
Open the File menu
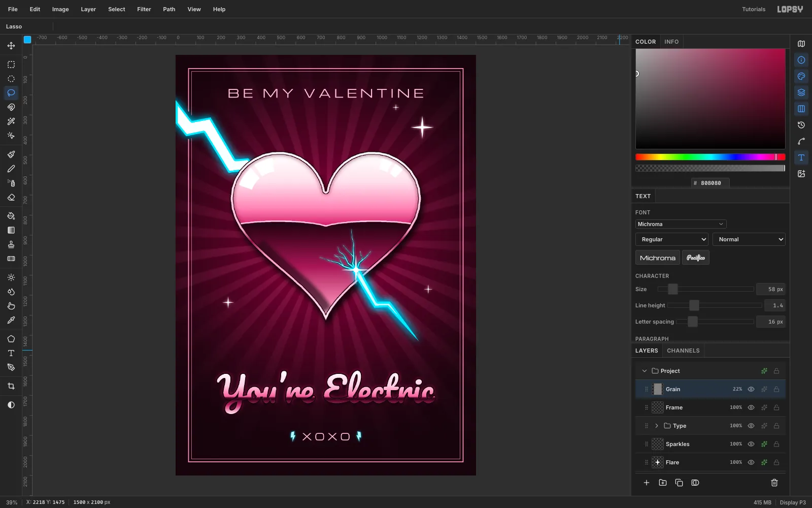pyautogui.click(x=13, y=9)
